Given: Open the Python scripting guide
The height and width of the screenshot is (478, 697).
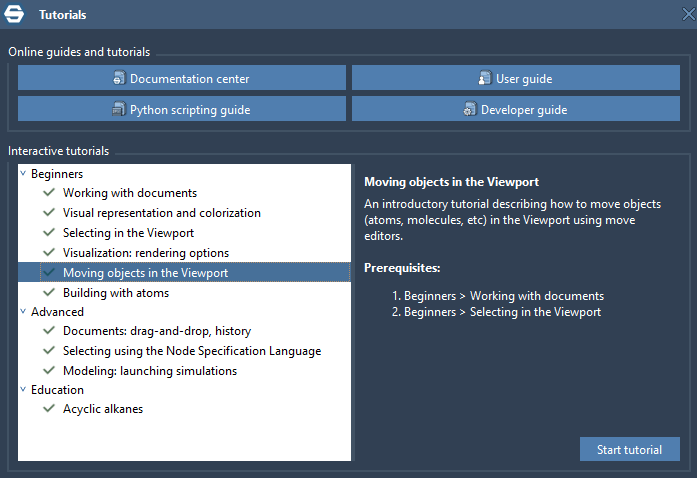Looking at the screenshot, I should point(182,109).
